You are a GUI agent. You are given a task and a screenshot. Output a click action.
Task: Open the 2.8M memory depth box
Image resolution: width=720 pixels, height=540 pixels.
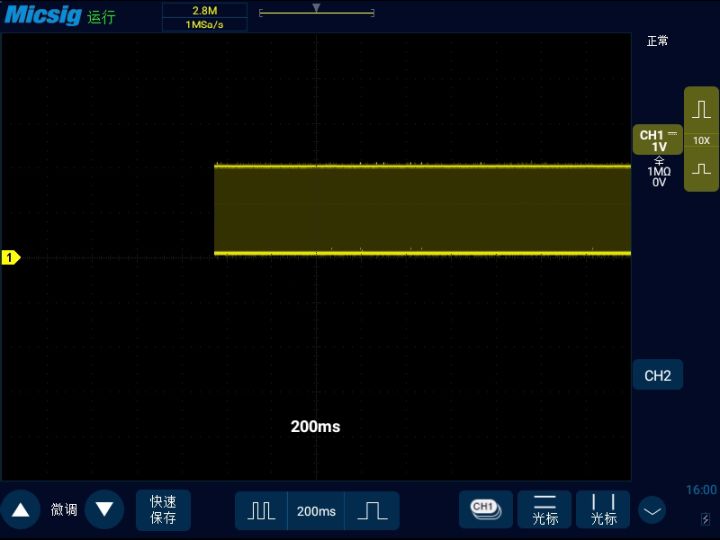point(205,11)
